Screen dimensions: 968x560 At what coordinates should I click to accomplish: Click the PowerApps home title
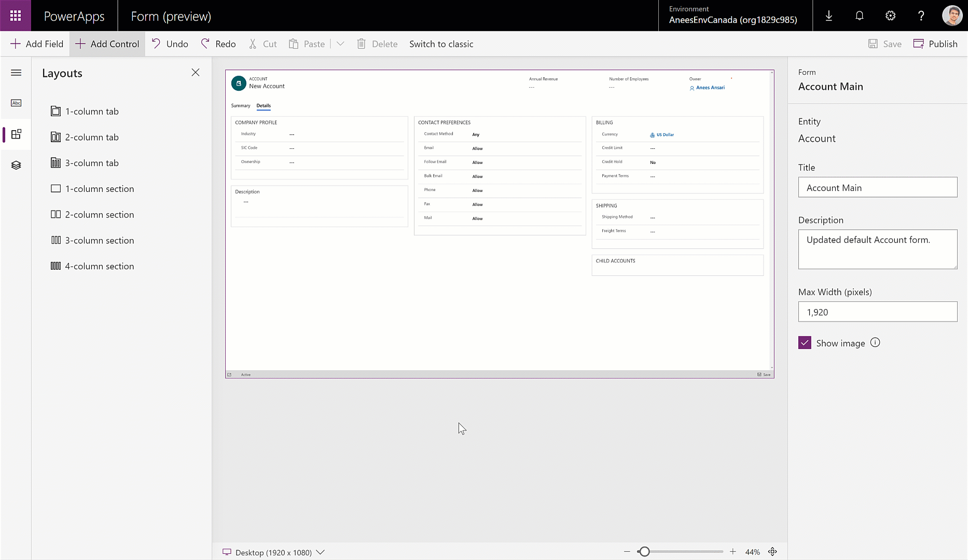coord(74,16)
